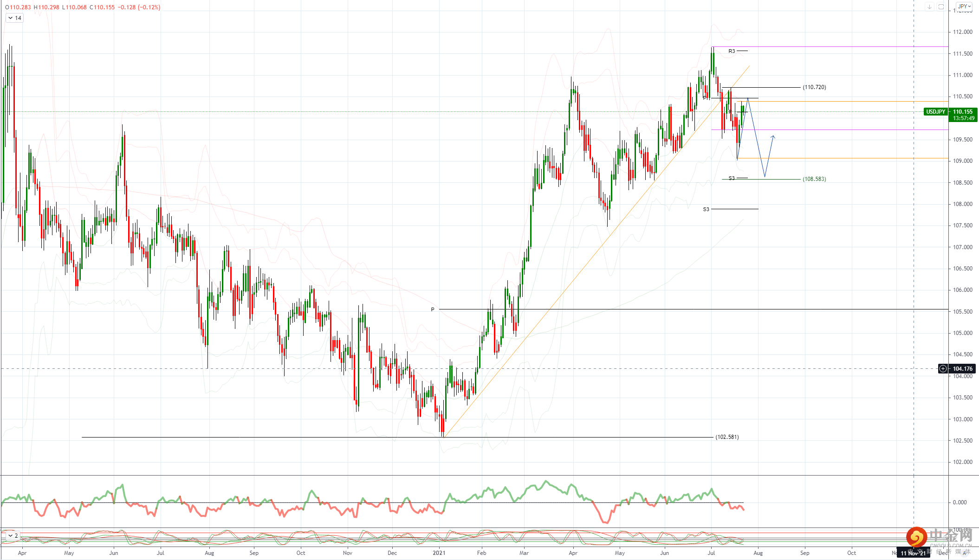Click the 11 Nov '21 date marker

point(913,553)
